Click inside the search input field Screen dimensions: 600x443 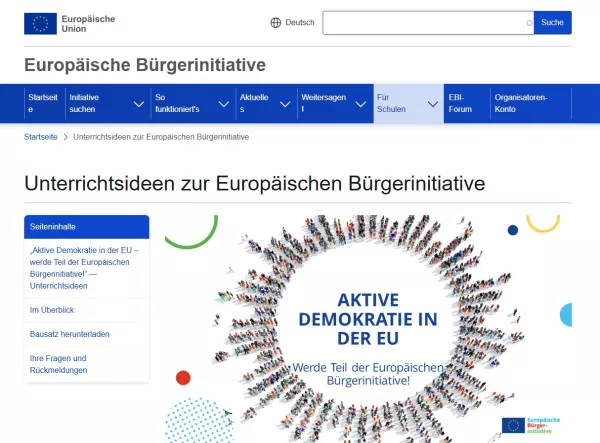(x=428, y=23)
